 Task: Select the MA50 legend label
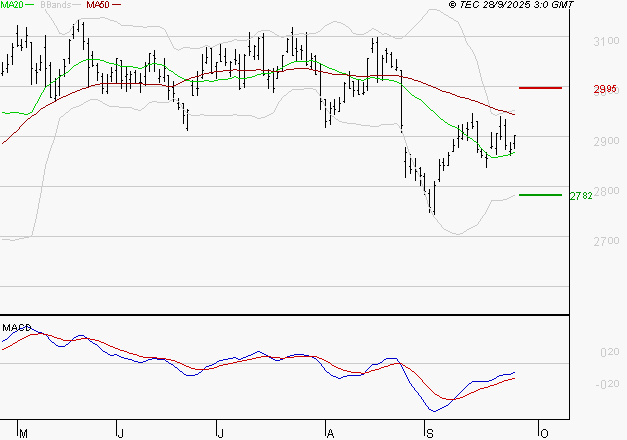[x=97, y=6]
